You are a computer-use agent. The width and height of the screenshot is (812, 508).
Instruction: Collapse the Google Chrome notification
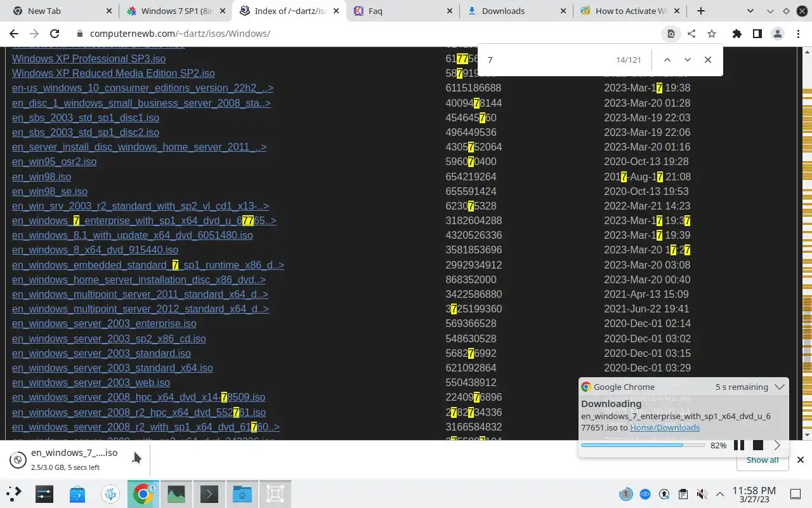780,387
